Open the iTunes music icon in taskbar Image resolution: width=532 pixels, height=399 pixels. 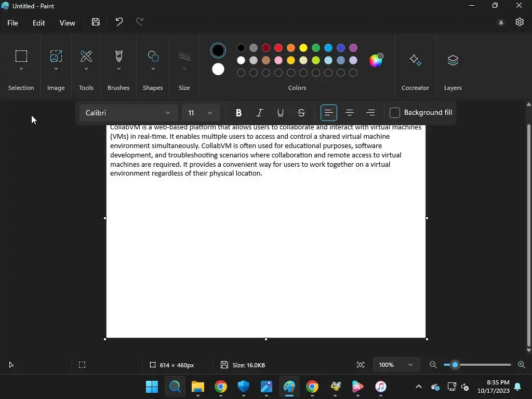381,387
